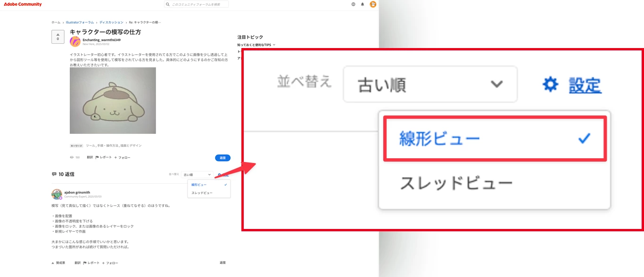The height and width of the screenshot is (277, 644).
Task: Open the ディスカッション breadcrumb link
Action: point(111,22)
